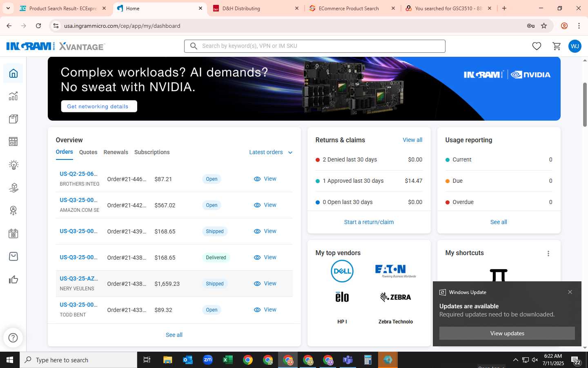Open Excel from the taskbar
The height and width of the screenshot is (368, 588).
pos(228,360)
